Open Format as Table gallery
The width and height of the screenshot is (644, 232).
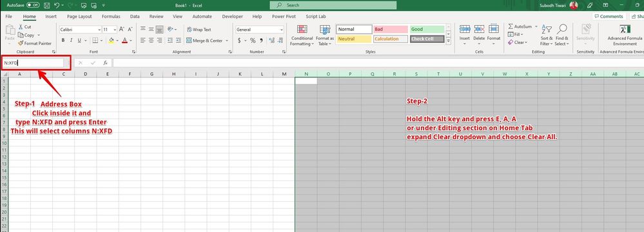pyautogui.click(x=325, y=35)
